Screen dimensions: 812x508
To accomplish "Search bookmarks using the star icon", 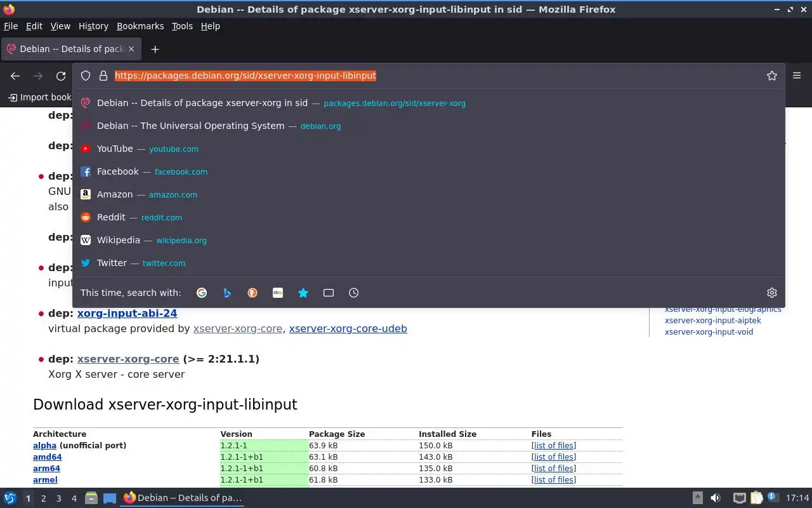I will click(303, 293).
